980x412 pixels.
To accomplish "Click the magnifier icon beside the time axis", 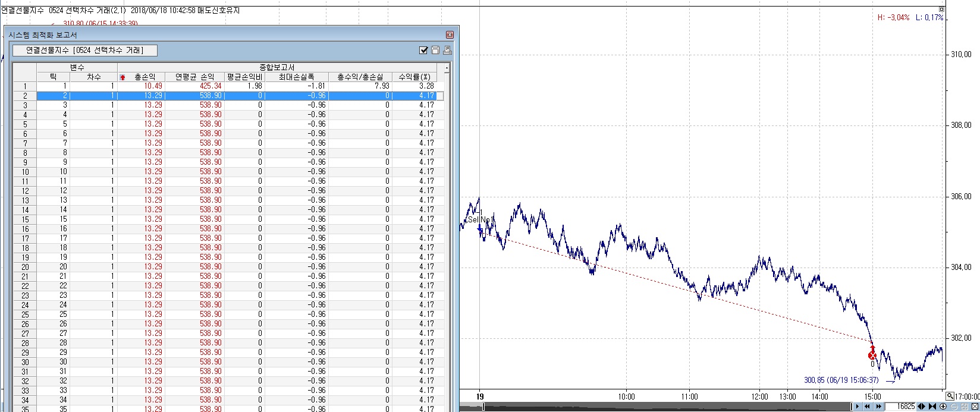I will tap(950, 396).
